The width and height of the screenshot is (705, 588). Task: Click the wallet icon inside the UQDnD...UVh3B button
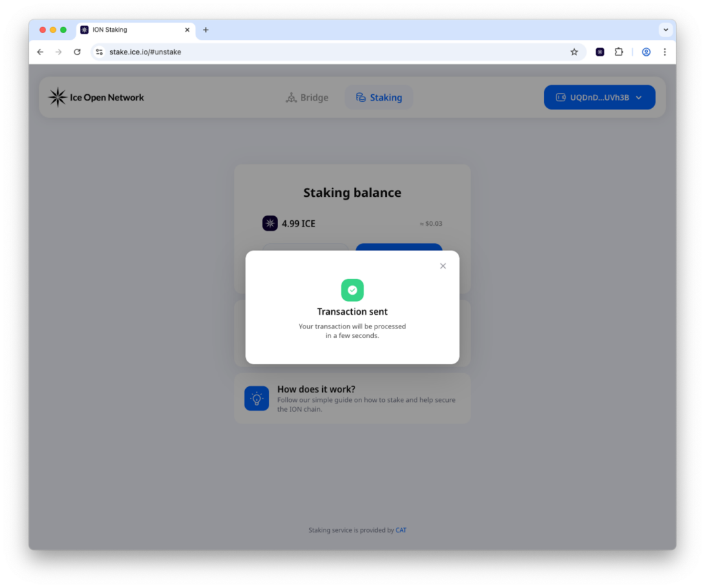point(561,97)
